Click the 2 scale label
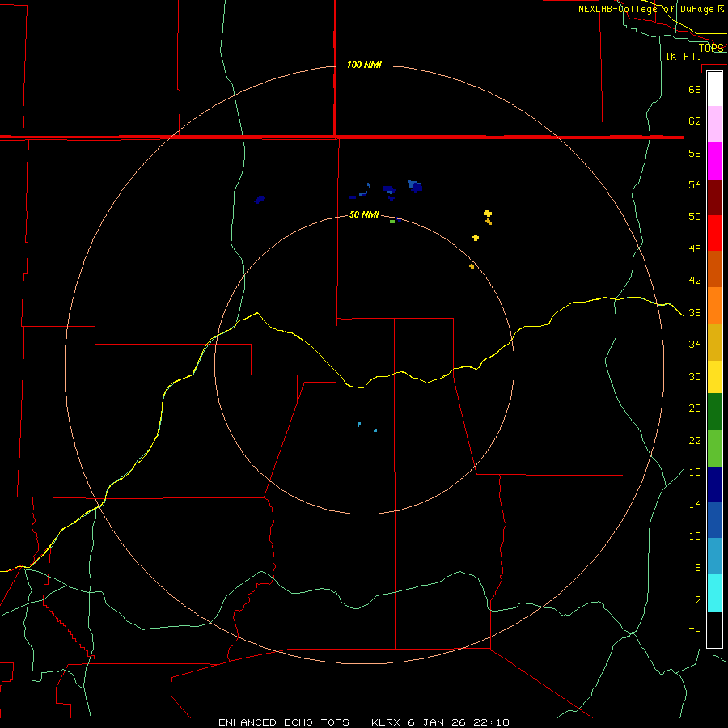The image size is (728, 728). pyautogui.click(x=698, y=599)
